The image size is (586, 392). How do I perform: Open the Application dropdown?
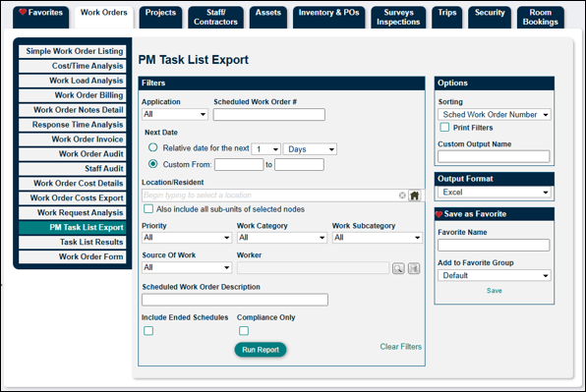point(175,114)
